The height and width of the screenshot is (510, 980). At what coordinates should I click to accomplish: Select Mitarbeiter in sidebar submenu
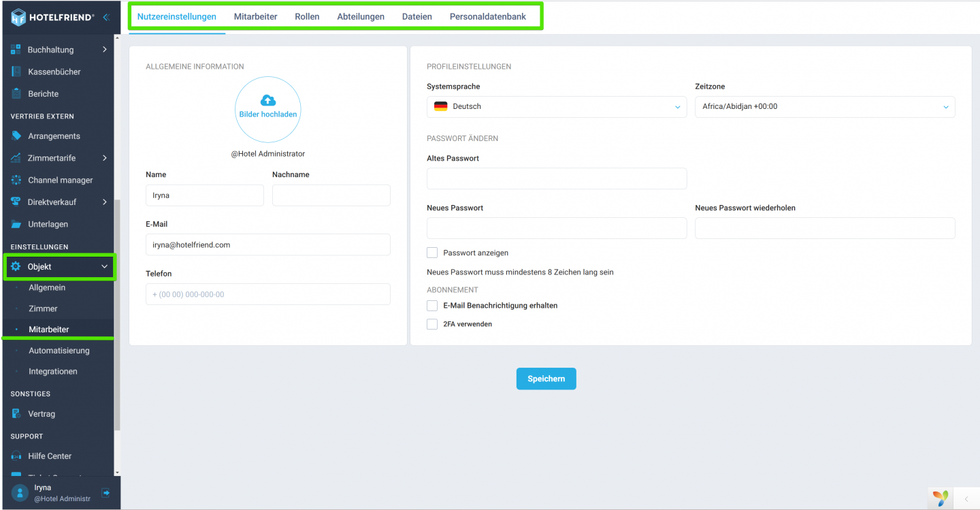(49, 330)
